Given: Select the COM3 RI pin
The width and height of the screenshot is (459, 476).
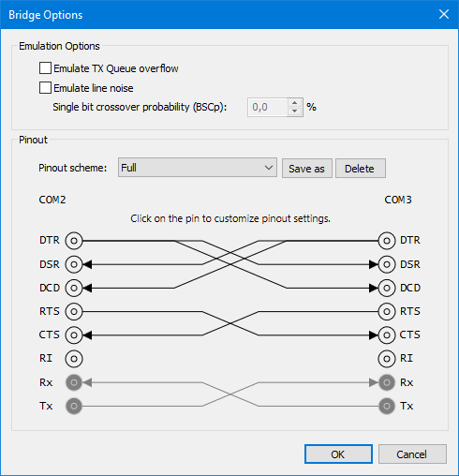Looking at the screenshot, I should point(387,359).
